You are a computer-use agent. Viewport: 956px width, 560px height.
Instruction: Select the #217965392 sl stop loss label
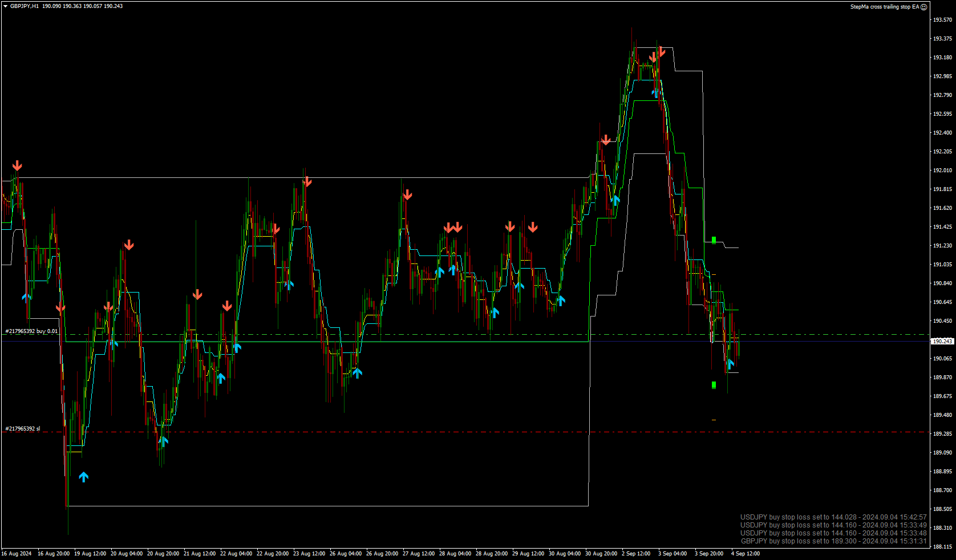23,428
